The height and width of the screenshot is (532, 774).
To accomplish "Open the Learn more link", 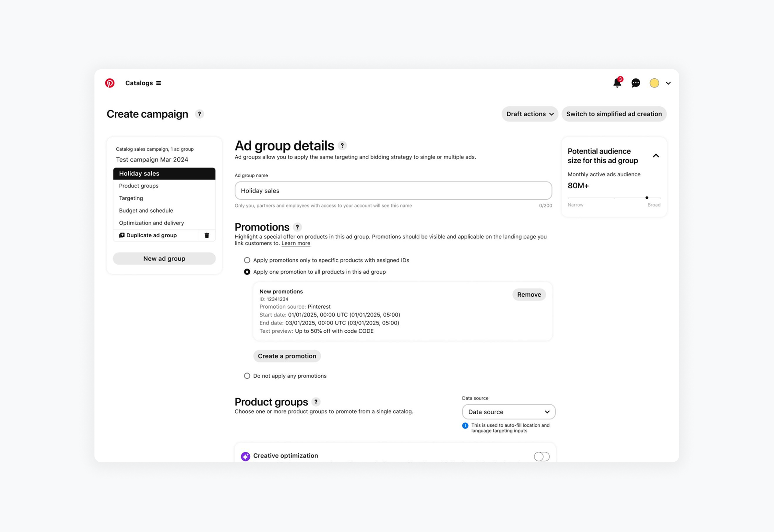I will pyautogui.click(x=296, y=243).
